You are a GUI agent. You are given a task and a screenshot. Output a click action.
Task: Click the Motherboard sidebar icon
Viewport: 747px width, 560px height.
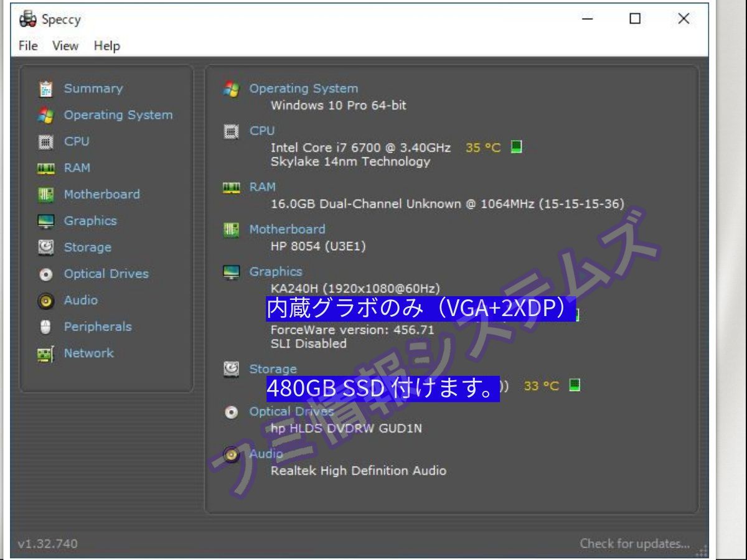pyautogui.click(x=45, y=195)
